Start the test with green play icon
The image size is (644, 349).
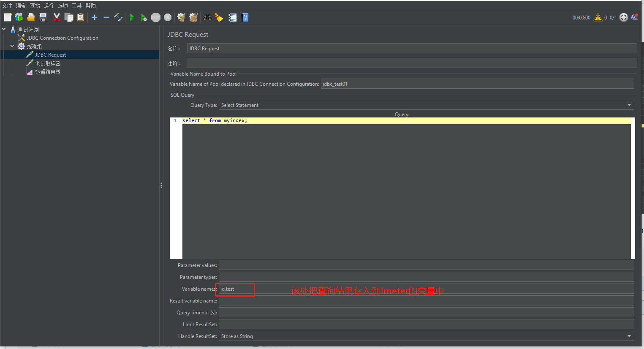coord(132,17)
